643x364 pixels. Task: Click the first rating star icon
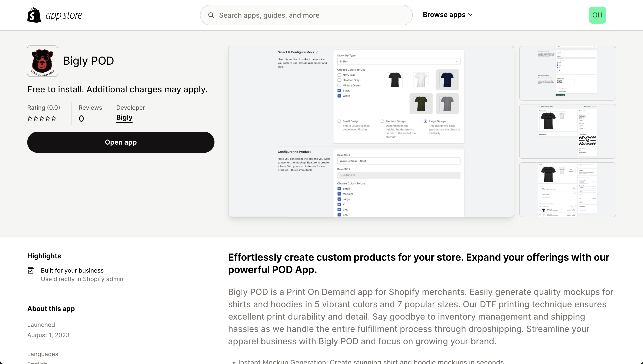tap(30, 118)
